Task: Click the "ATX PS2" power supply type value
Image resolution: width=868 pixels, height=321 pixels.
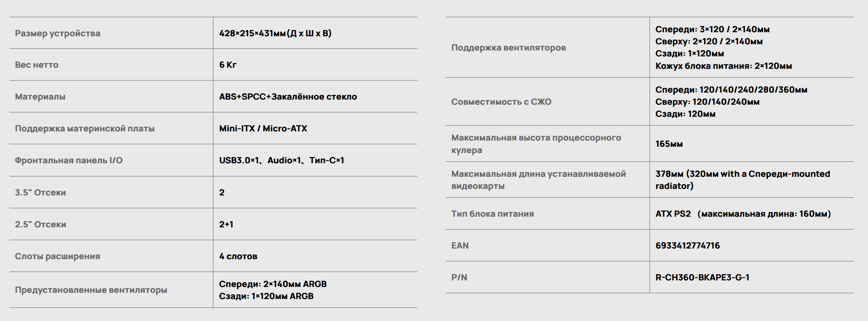Action: coord(673,214)
